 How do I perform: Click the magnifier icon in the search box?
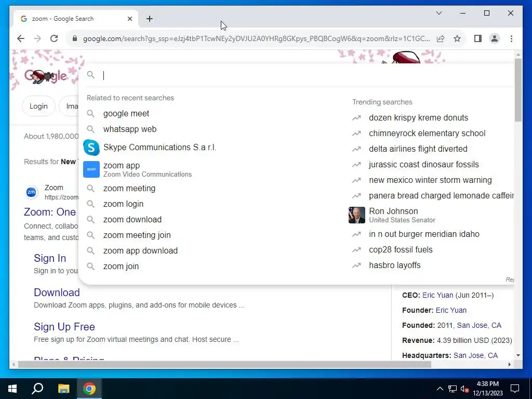(x=90, y=75)
